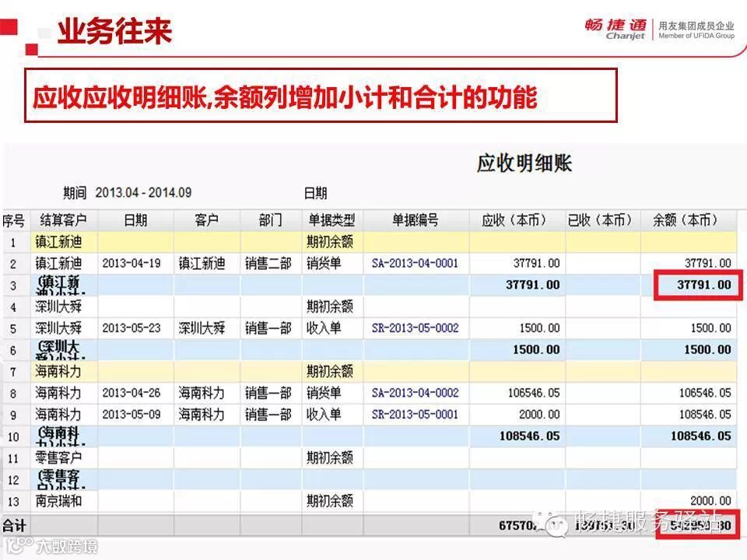This screenshot has width=747, height=560.
Task: Click balance 2000.00 in row 13
Action: pyautogui.click(x=710, y=501)
